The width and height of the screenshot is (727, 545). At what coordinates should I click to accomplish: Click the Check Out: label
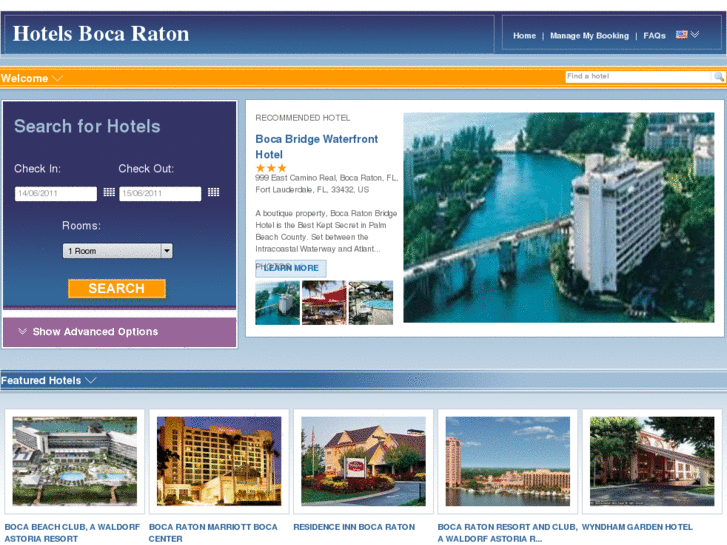point(146,169)
